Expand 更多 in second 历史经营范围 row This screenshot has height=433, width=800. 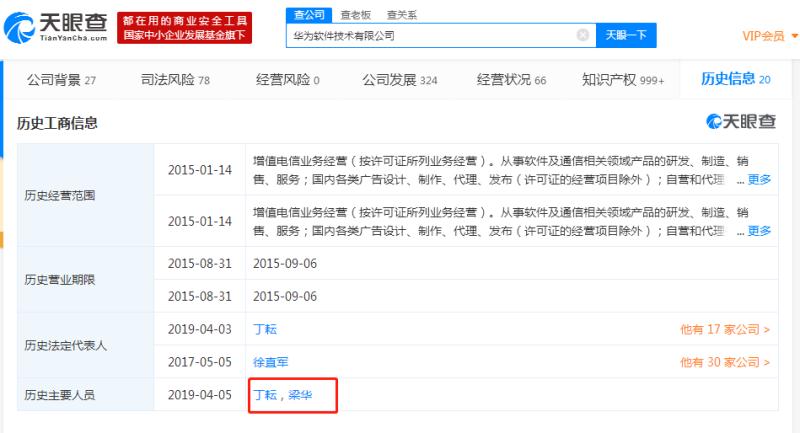[x=759, y=231]
